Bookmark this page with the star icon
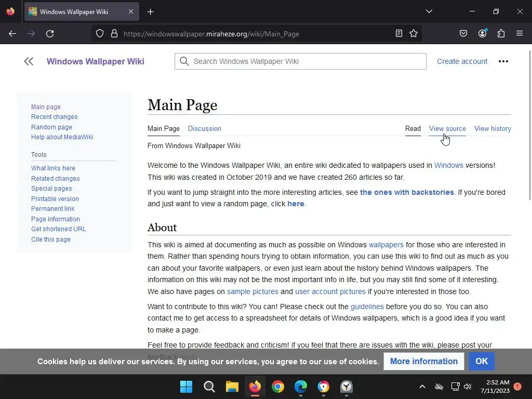 [x=414, y=33]
